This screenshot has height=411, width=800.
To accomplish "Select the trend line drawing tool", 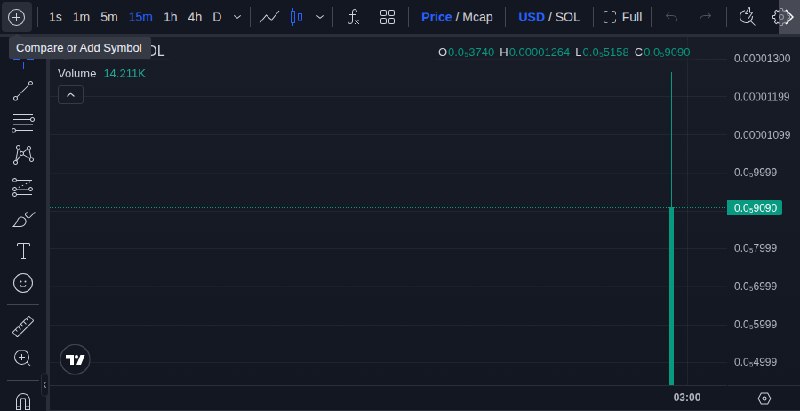I will point(23,91).
